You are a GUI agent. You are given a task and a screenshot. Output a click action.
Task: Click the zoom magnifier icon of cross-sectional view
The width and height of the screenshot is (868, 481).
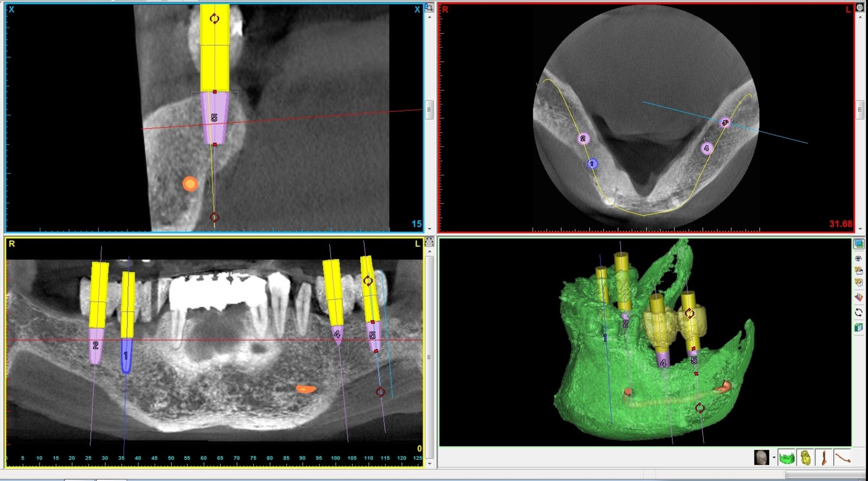429,8
